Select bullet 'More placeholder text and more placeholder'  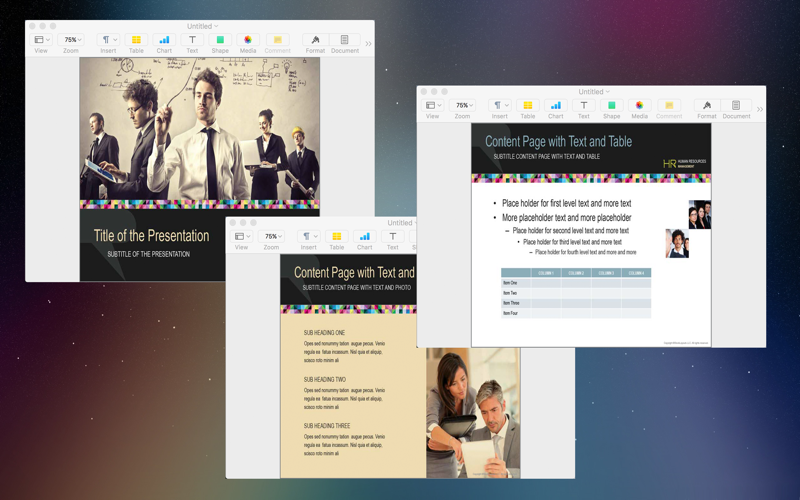tap(566, 217)
